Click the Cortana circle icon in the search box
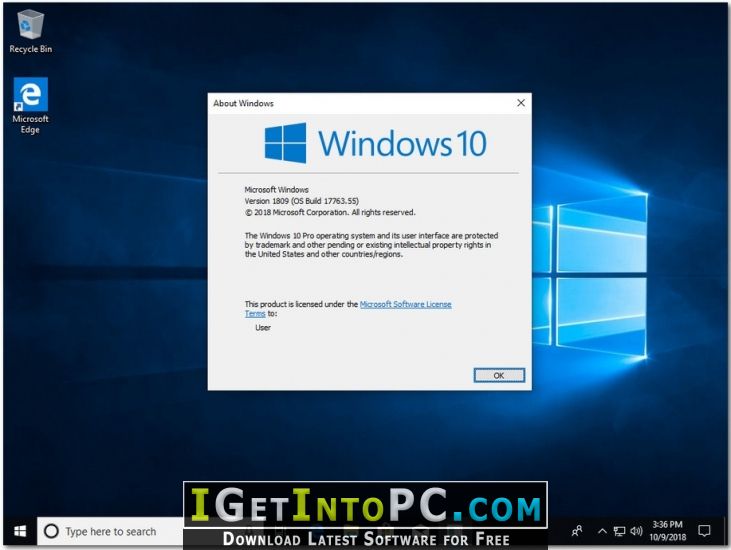This screenshot has height=550, width=731. (51, 531)
